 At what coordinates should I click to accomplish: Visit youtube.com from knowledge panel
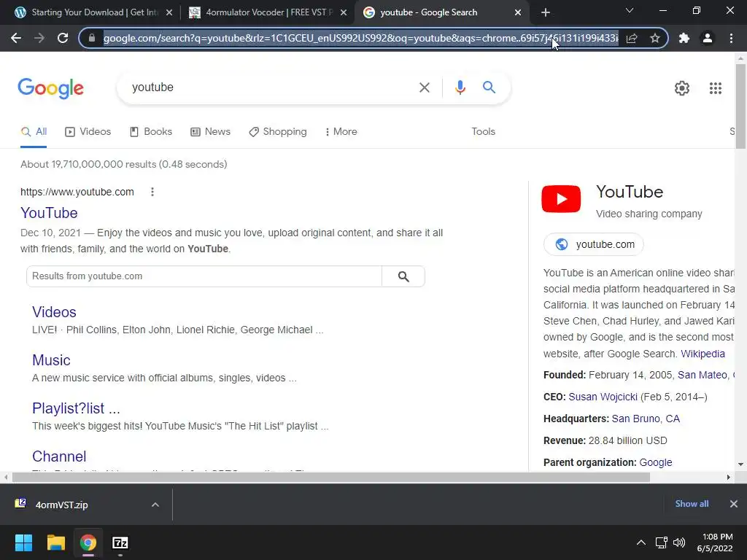[594, 244]
